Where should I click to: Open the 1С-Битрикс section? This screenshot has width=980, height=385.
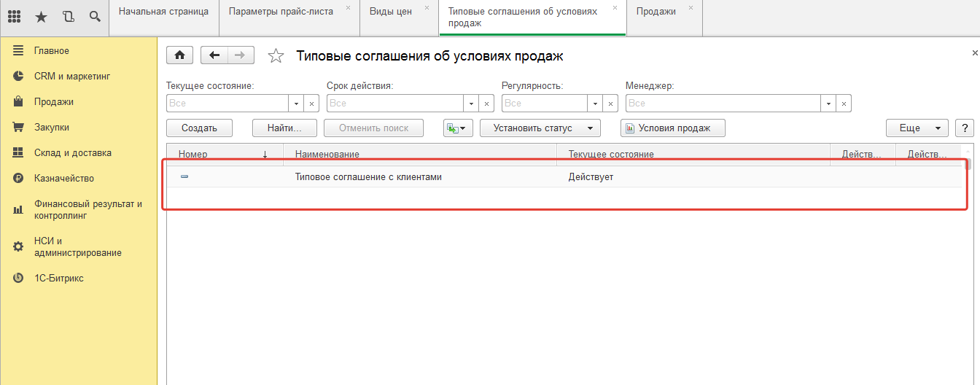(x=58, y=278)
